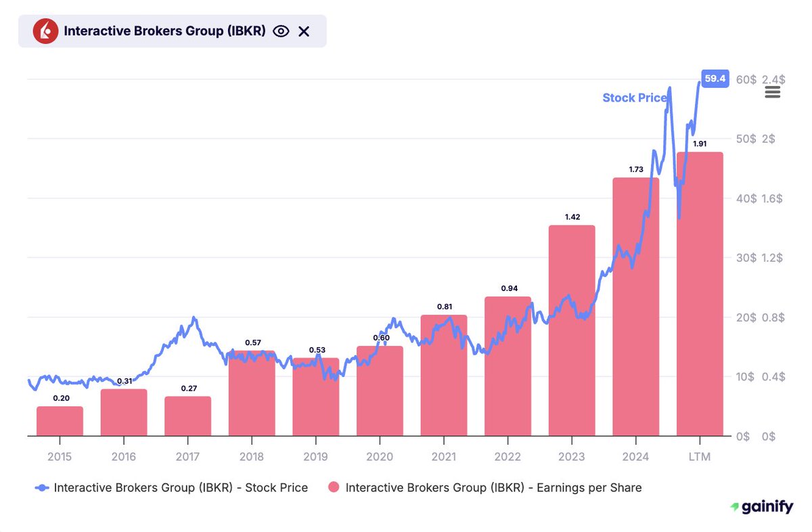Click the 0.20 bar value label
Screen dimensions: 812x532
61,398
